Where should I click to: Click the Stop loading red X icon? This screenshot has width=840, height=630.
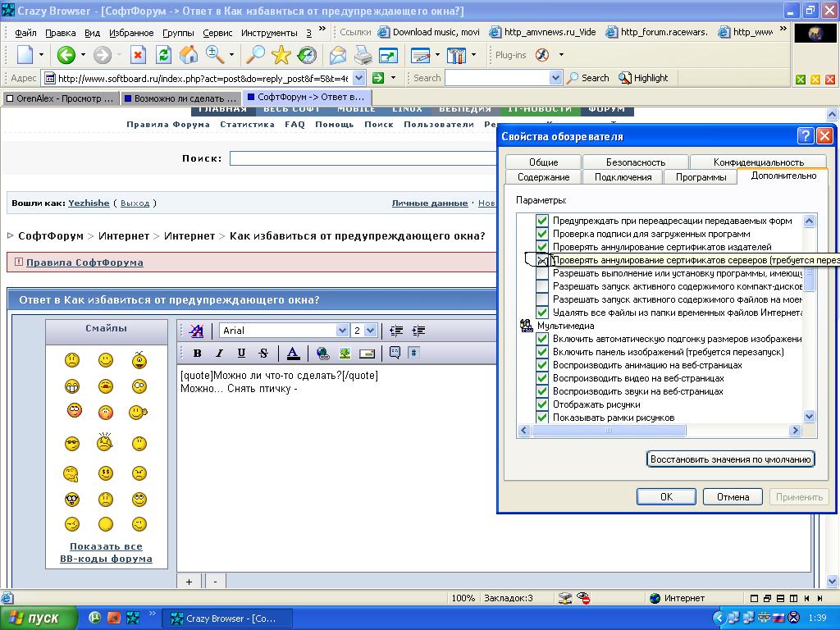(x=138, y=55)
